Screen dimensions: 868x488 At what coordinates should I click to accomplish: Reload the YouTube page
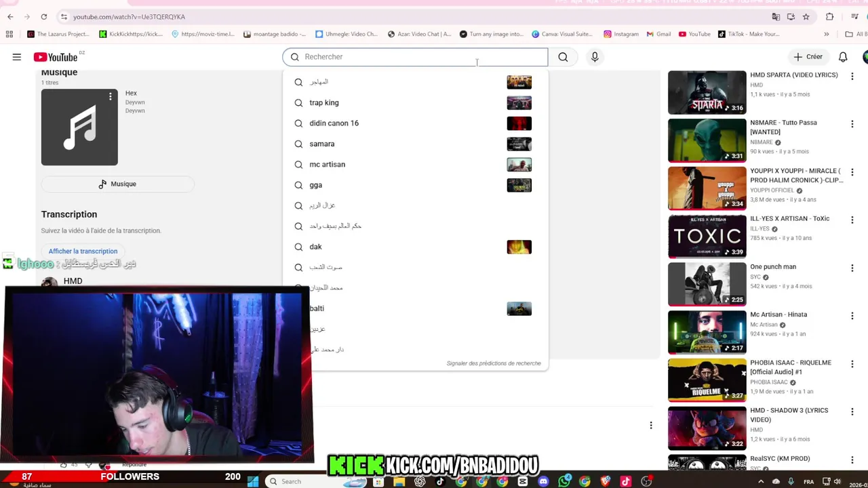(x=44, y=17)
